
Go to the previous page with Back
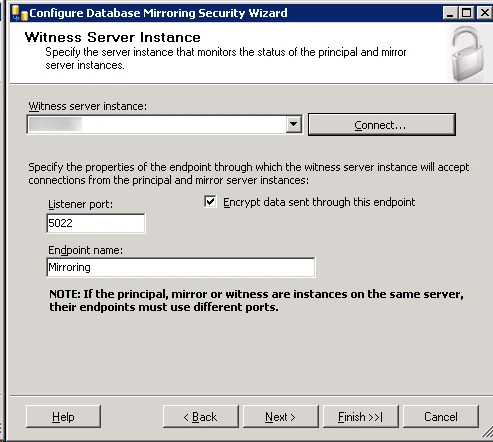click(201, 417)
